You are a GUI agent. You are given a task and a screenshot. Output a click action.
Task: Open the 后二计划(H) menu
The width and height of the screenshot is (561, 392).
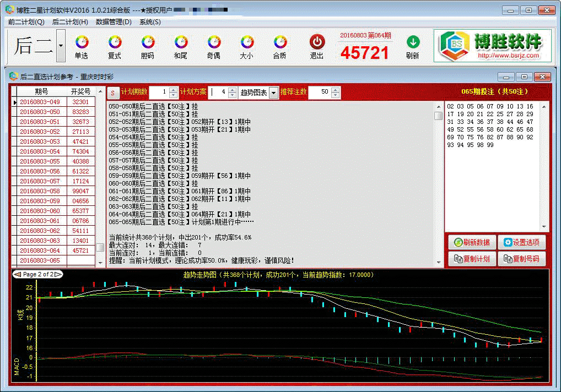[x=70, y=22]
